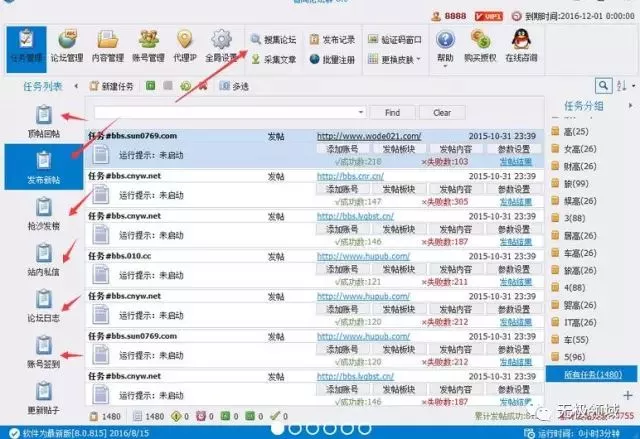Select the 女高(26) task group

[574, 149]
